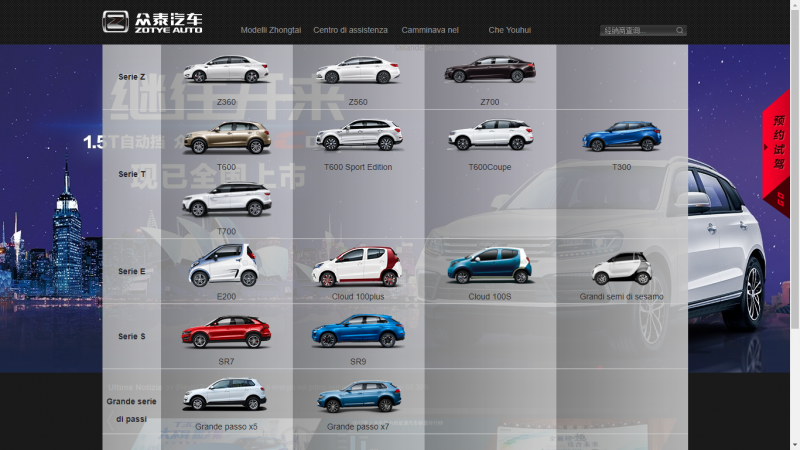Click the T600Coupe label
800x450 pixels.
pos(490,167)
